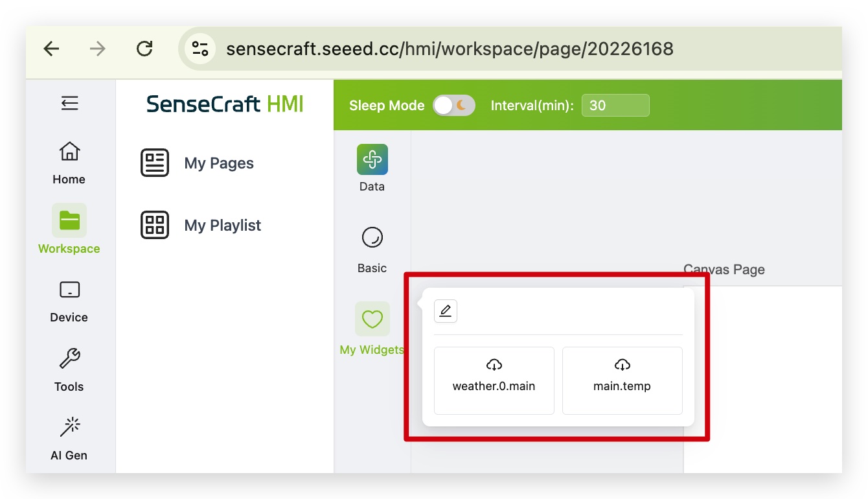The image size is (868, 499).
Task: Add the weather.0.main widget
Action: coord(494,380)
